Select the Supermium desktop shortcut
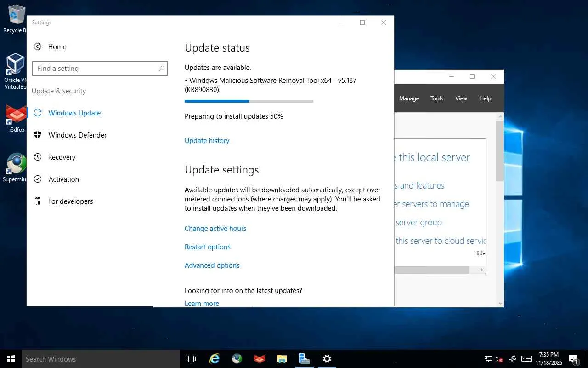588x368 pixels. pos(15,167)
